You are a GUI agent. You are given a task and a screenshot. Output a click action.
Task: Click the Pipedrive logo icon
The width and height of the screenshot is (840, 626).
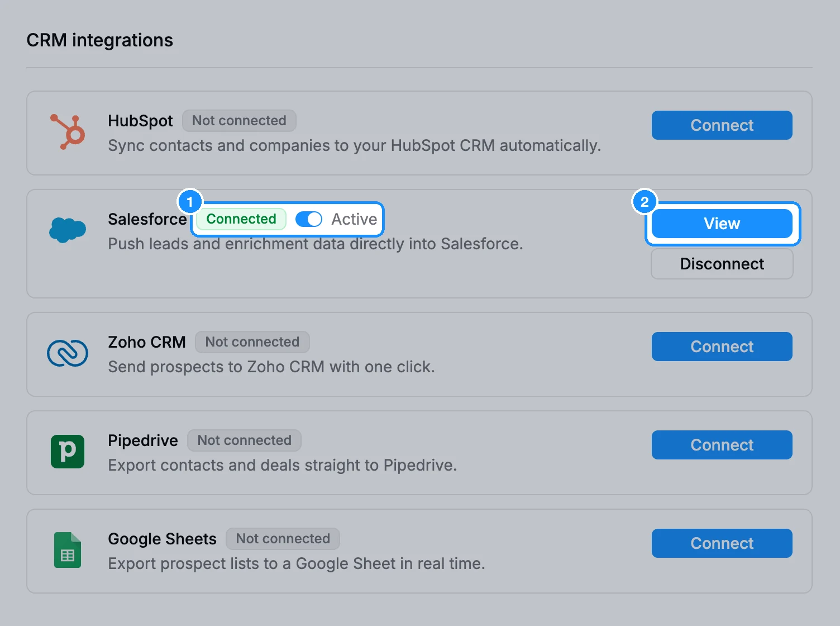click(68, 452)
